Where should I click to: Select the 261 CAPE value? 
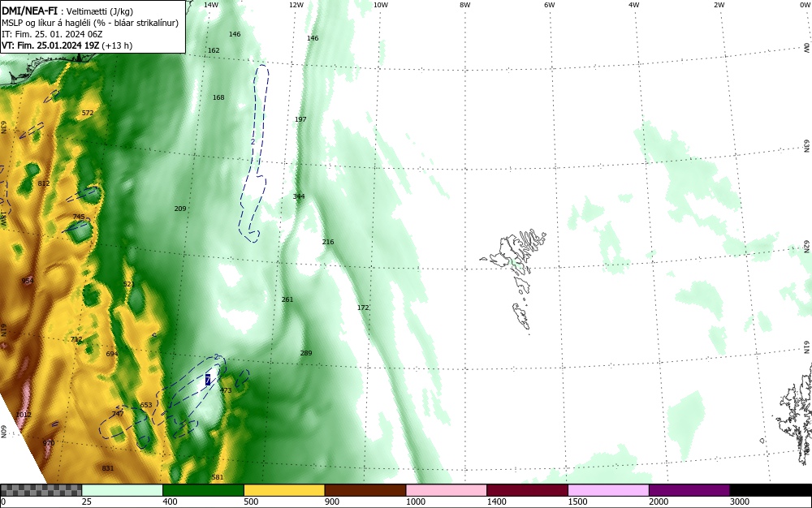(287, 299)
